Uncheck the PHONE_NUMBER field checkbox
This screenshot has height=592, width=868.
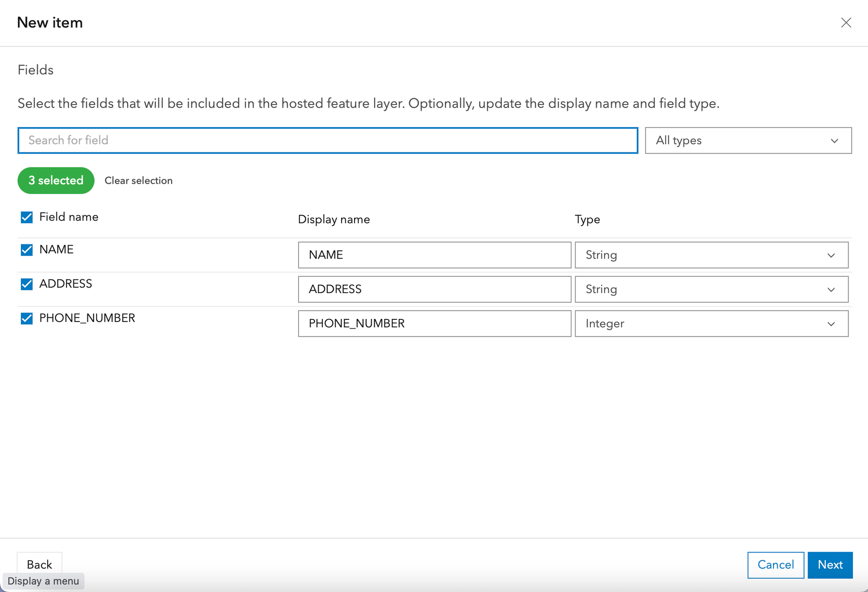[27, 318]
